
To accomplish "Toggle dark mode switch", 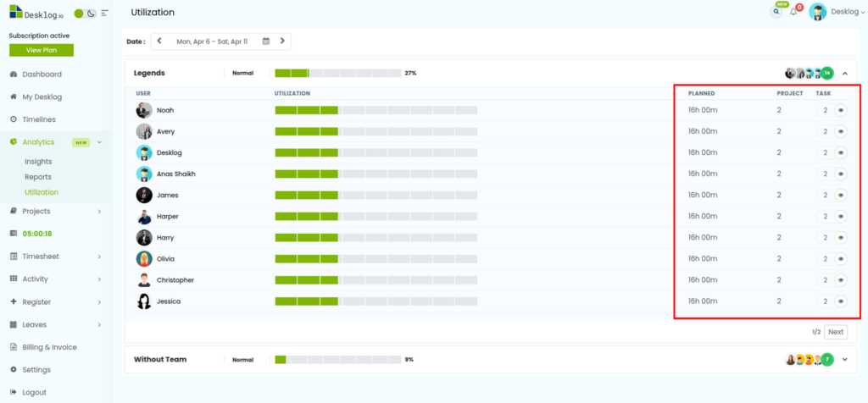I will coord(85,14).
